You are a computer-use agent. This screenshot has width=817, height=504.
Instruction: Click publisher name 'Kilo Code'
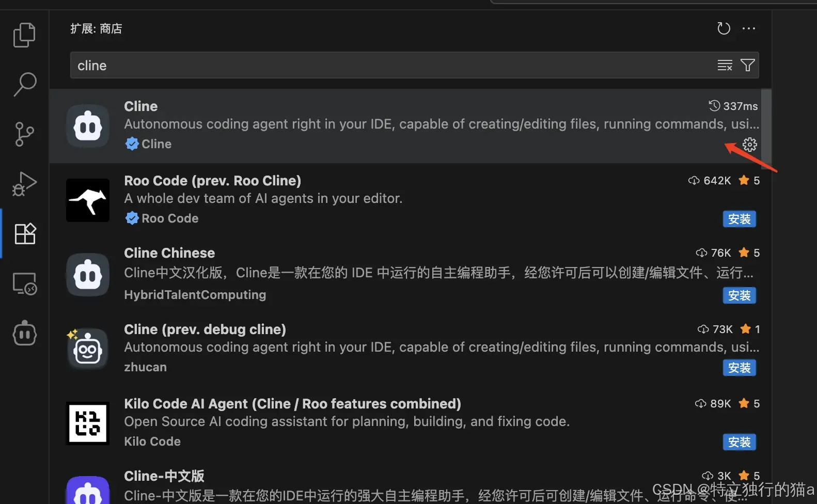click(x=152, y=442)
